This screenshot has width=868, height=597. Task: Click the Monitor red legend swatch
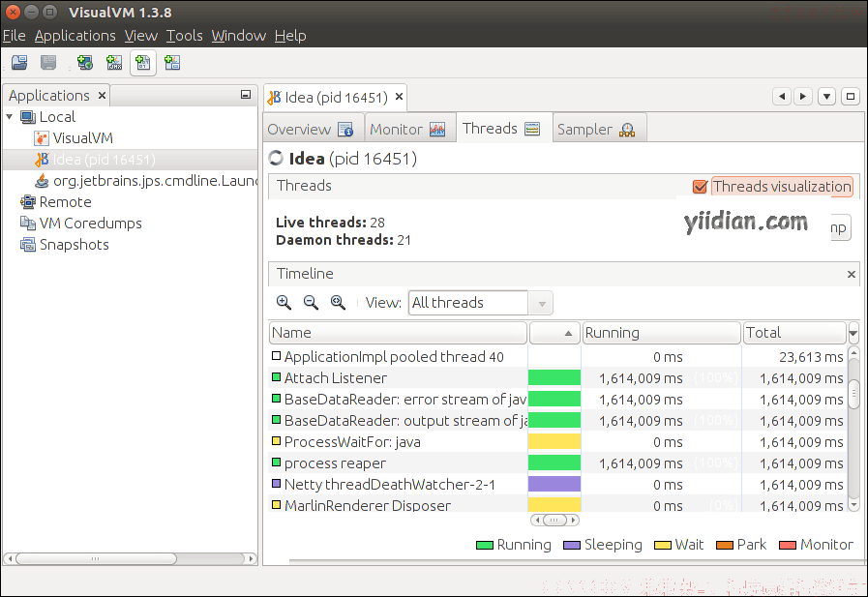click(x=787, y=545)
